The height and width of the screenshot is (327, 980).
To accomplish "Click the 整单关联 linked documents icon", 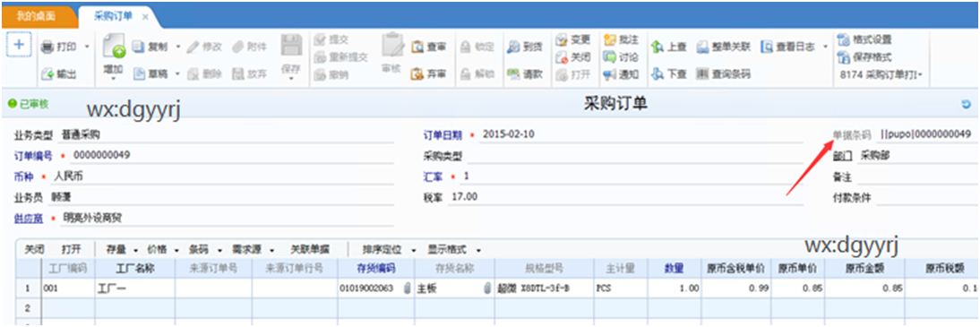I will coord(702,47).
